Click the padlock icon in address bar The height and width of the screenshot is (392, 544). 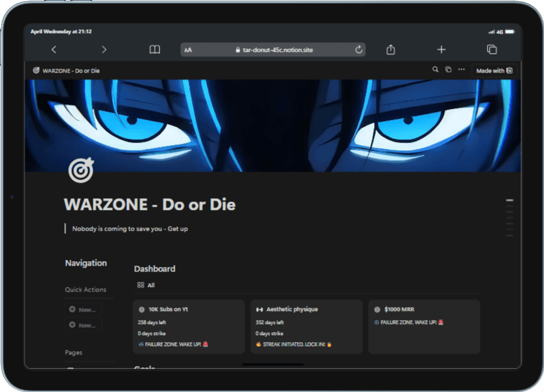[238, 50]
